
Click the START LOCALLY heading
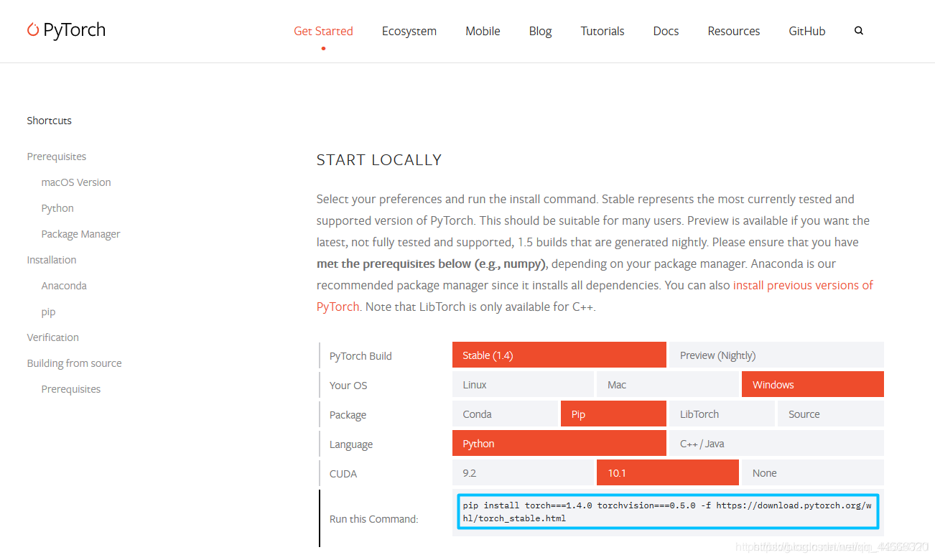pyautogui.click(x=379, y=160)
